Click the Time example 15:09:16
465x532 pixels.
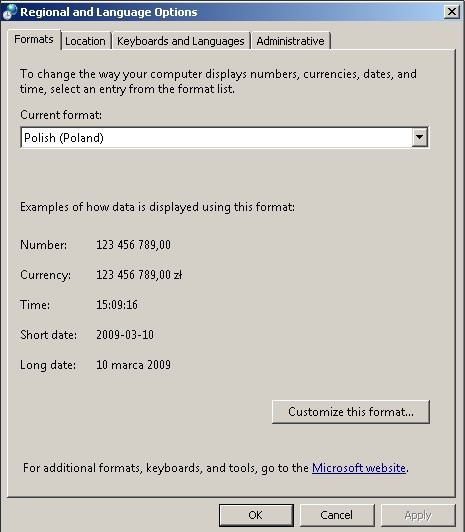(117, 305)
